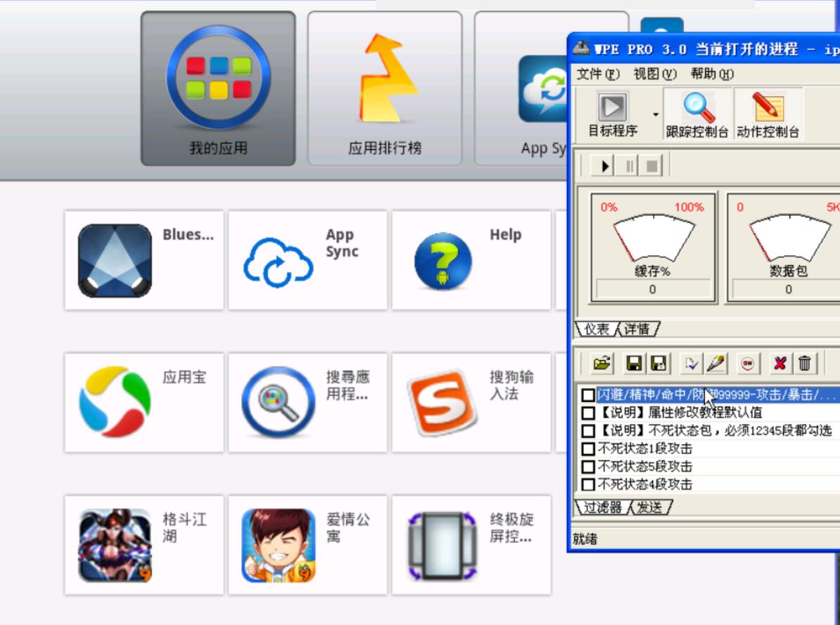The image size is (840, 625).
Task: Open the 视图(V) menu
Action: tap(655, 74)
